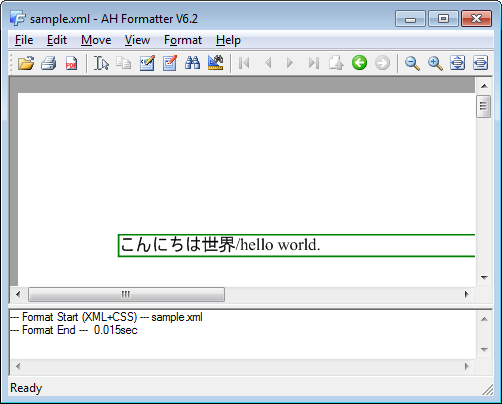Screen dimensions: 502x404
Task: Maximize the AH Formatter window
Action: click(443, 18)
